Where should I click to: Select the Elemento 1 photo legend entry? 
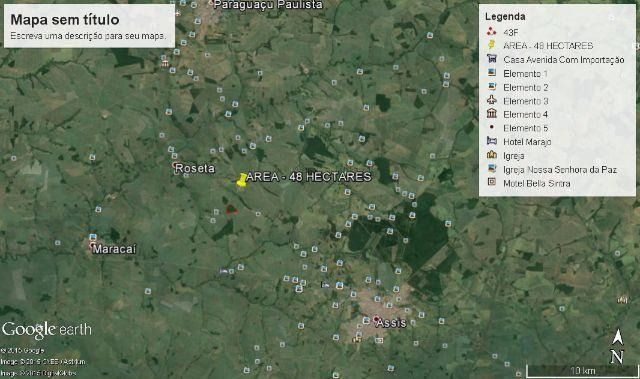click(x=518, y=73)
